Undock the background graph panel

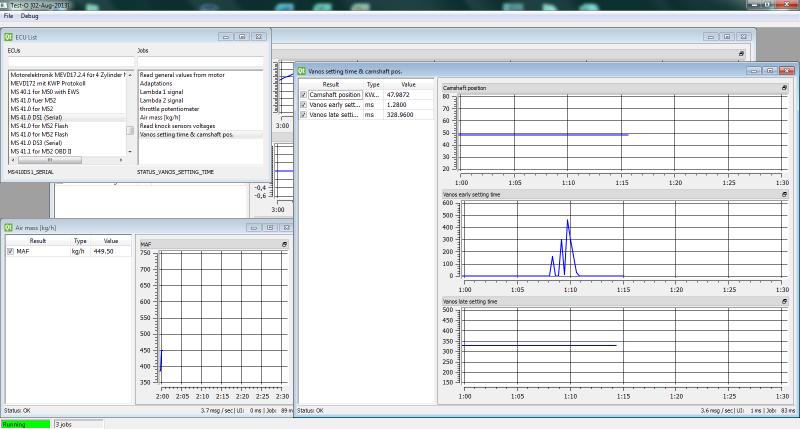(x=741, y=54)
